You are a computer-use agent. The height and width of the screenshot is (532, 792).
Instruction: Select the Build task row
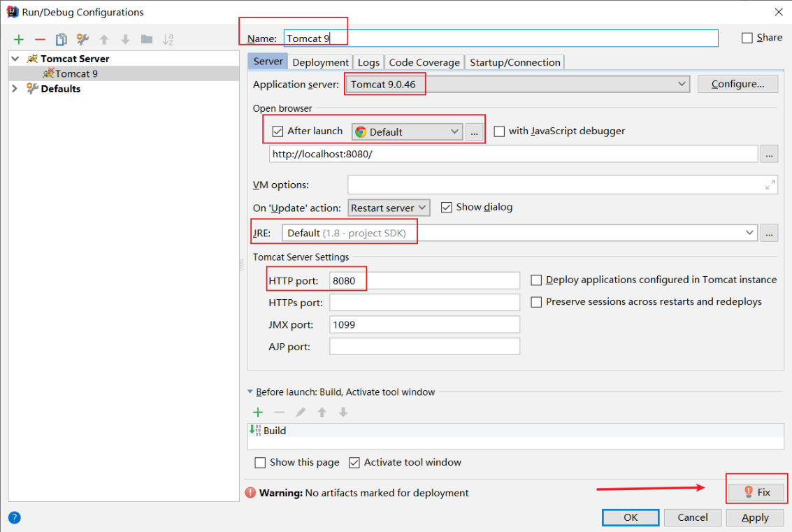click(x=515, y=431)
